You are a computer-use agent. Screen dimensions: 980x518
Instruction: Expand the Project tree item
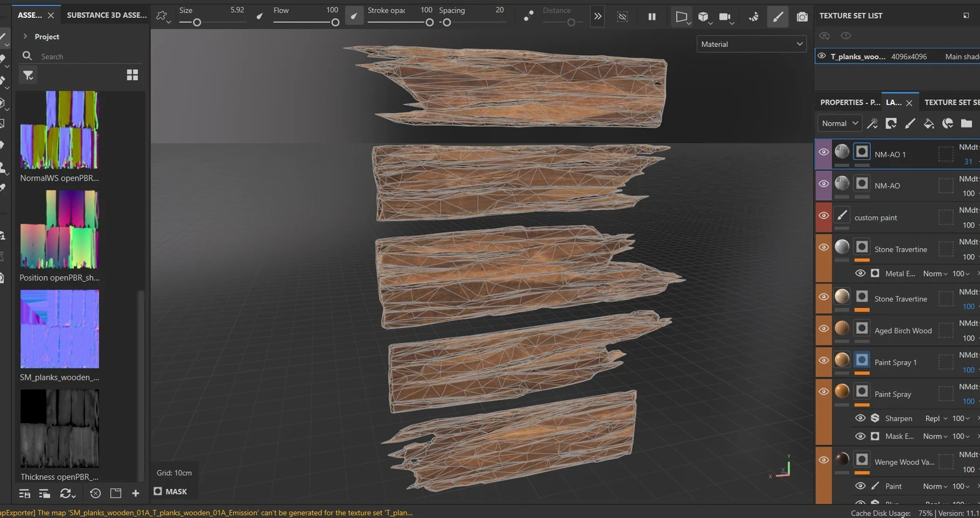[25, 37]
